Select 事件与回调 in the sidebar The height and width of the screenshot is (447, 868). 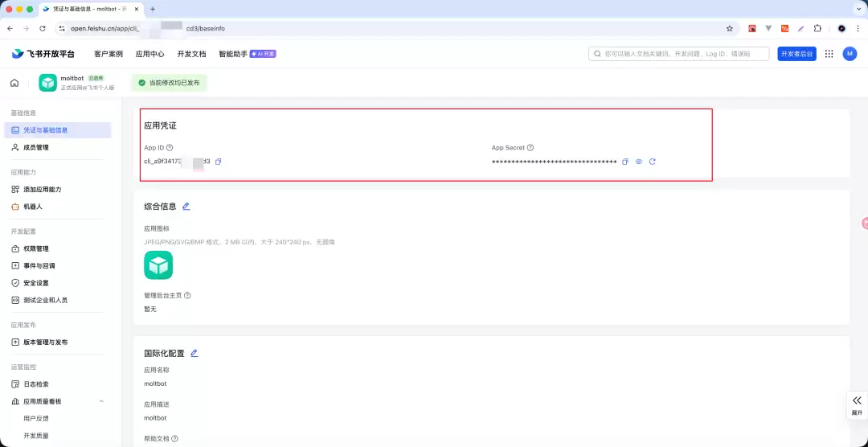coord(39,266)
